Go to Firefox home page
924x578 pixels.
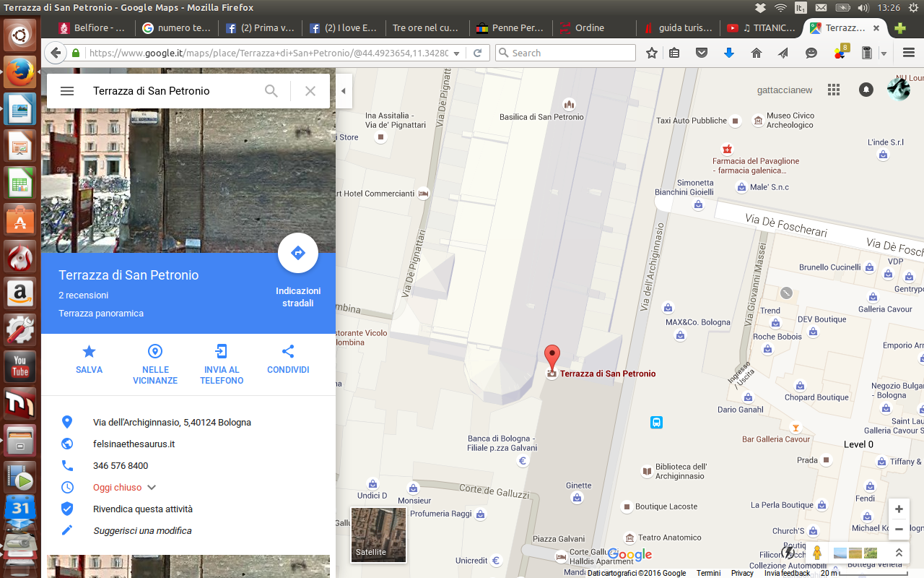pos(757,53)
